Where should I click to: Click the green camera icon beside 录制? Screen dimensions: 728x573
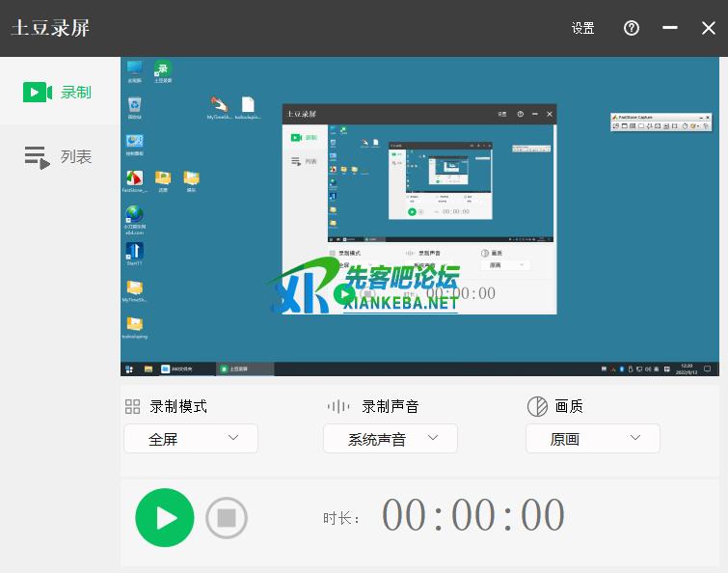[37, 92]
